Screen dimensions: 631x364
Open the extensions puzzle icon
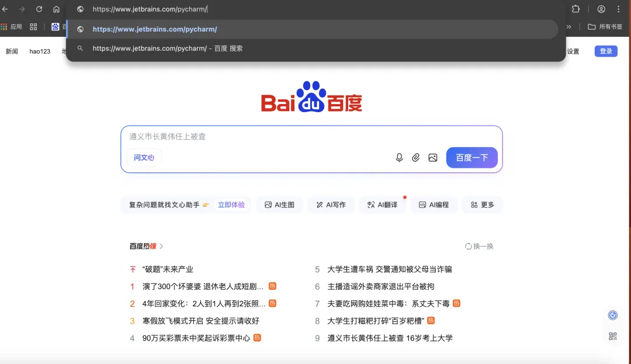point(576,9)
